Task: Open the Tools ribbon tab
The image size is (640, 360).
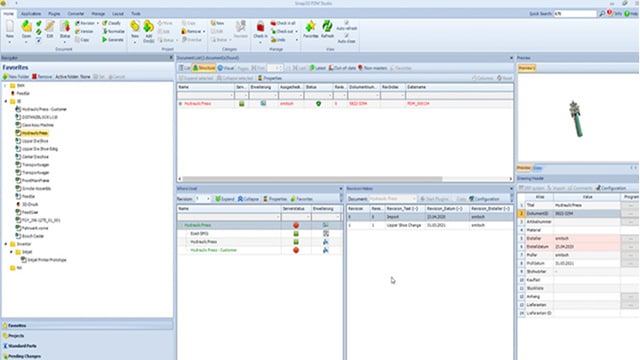Action: click(x=136, y=13)
